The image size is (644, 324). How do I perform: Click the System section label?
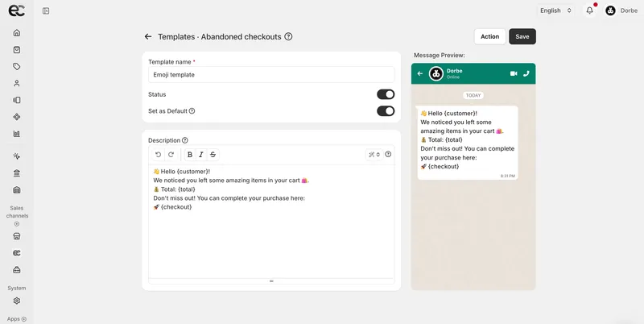click(x=17, y=289)
